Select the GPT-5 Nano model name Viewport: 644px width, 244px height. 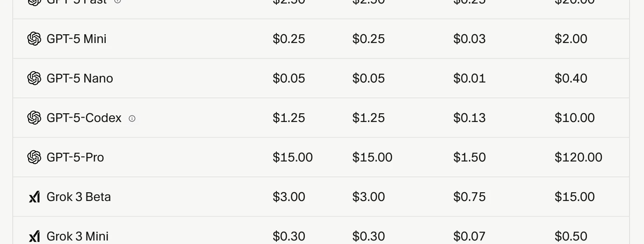click(x=80, y=78)
